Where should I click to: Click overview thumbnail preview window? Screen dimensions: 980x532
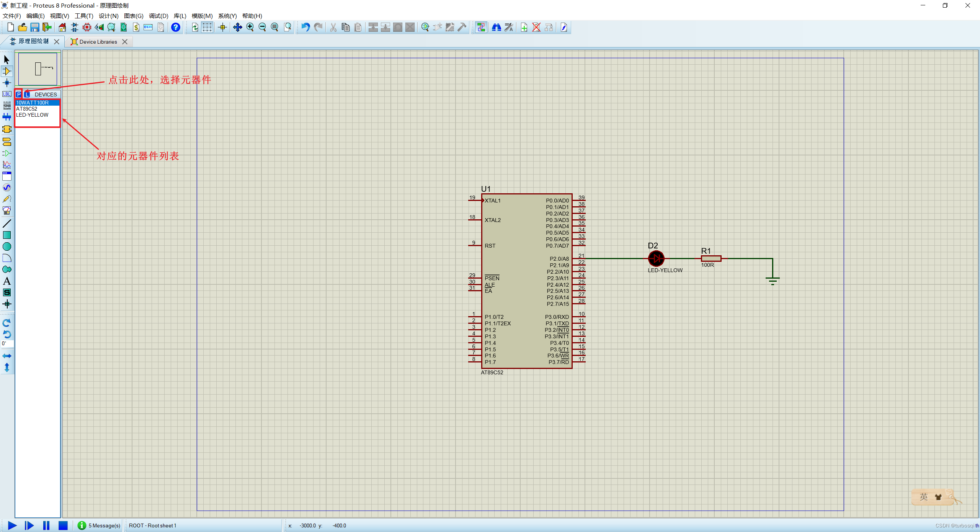point(38,69)
